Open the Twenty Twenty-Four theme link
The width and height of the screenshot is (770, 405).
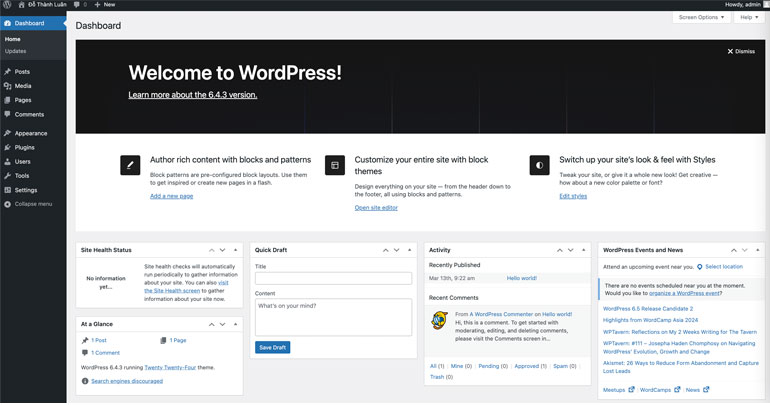[170, 367]
